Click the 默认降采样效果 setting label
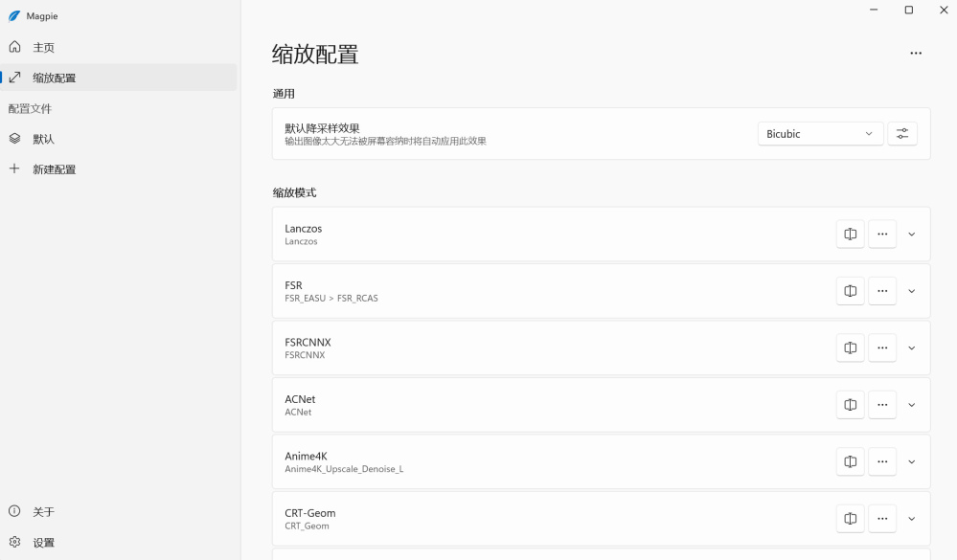The height and width of the screenshot is (560, 957). 322,128
